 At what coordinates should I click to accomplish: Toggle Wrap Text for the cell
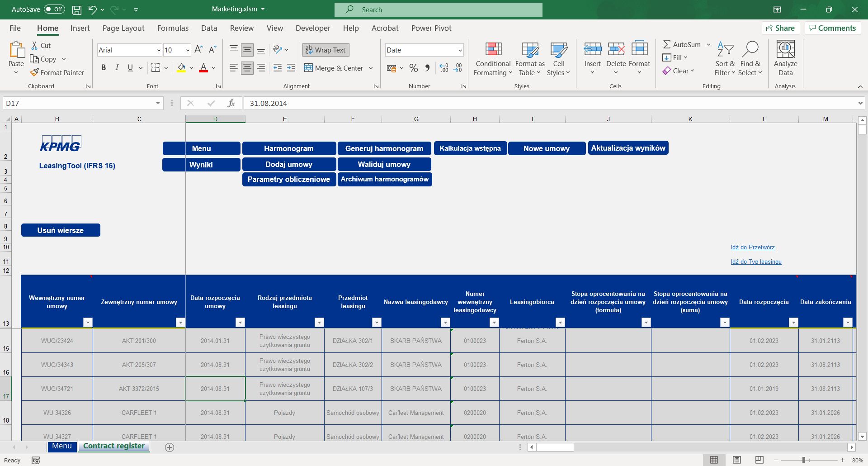pyautogui.click(x=325, y=50)
